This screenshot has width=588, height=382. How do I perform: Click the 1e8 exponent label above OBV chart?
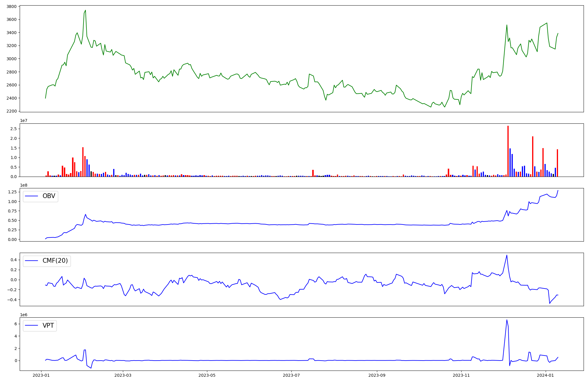[x=24, y=185]
